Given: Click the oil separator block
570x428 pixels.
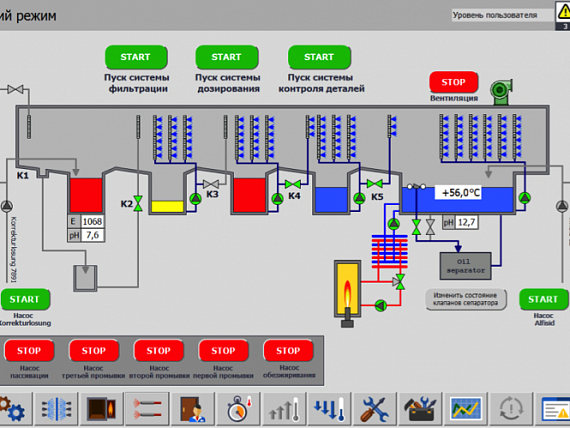Looking at the screenshot, I should pyautogui.click(x=466, y=266).
